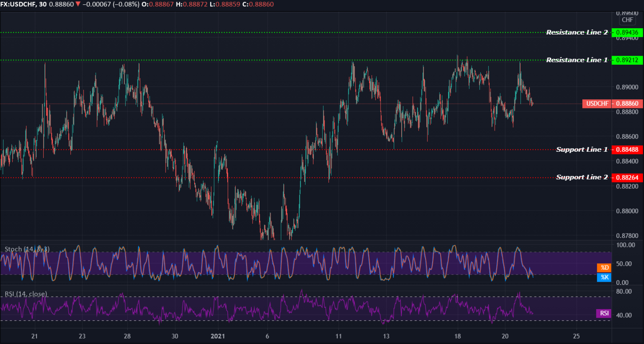
Task: Click the 0.87800 price axis level
Action: pyautogui.click(x=627, y=236)
